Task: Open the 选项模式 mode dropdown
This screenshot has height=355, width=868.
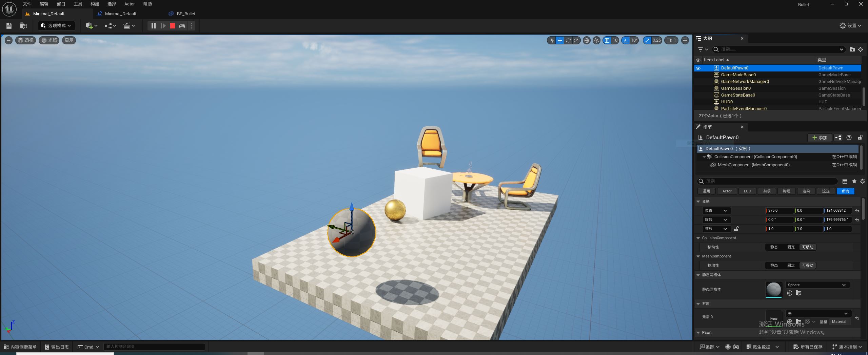Action: (x=56, y=26)
